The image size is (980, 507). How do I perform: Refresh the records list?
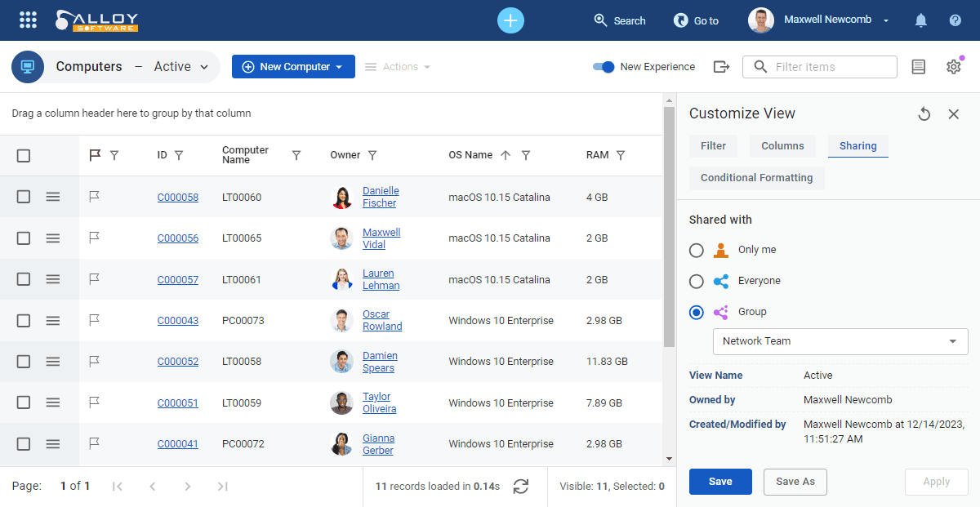click(521, 487)
